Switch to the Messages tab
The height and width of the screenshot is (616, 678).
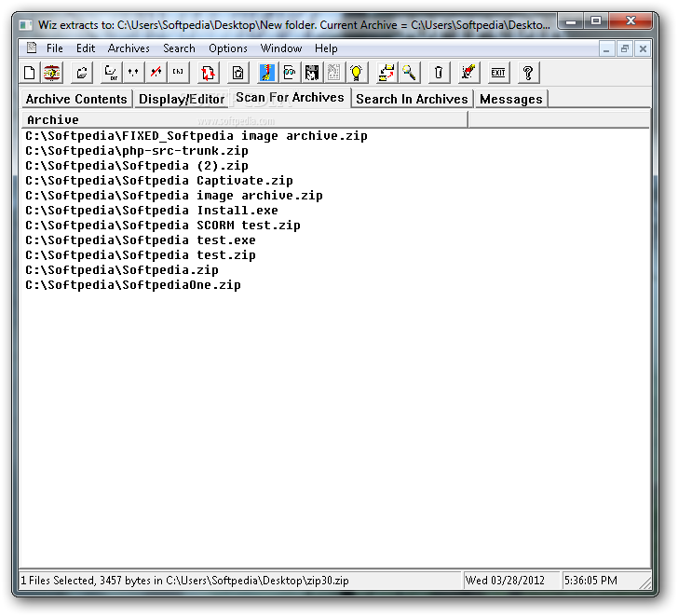511,99
